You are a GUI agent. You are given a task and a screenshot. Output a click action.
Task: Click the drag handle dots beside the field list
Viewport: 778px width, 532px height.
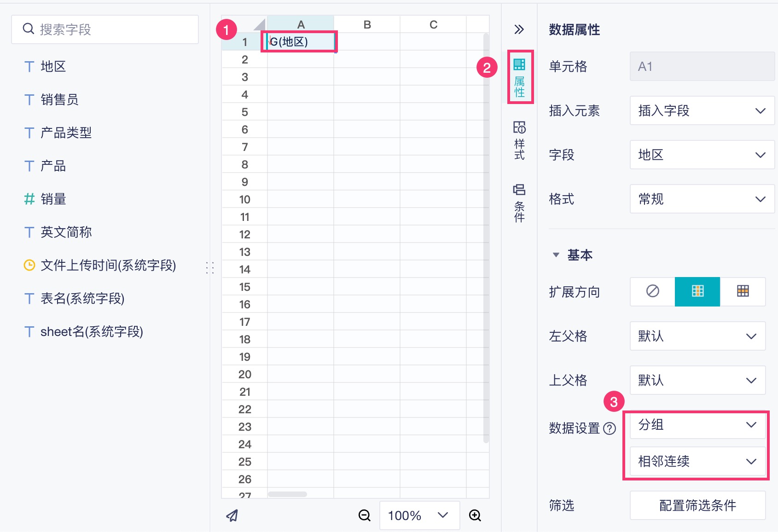pyautogui.click(x=210, y=267)
